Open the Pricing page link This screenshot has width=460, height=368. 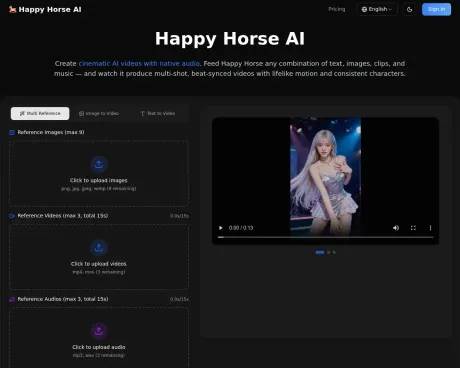(337, 9)
